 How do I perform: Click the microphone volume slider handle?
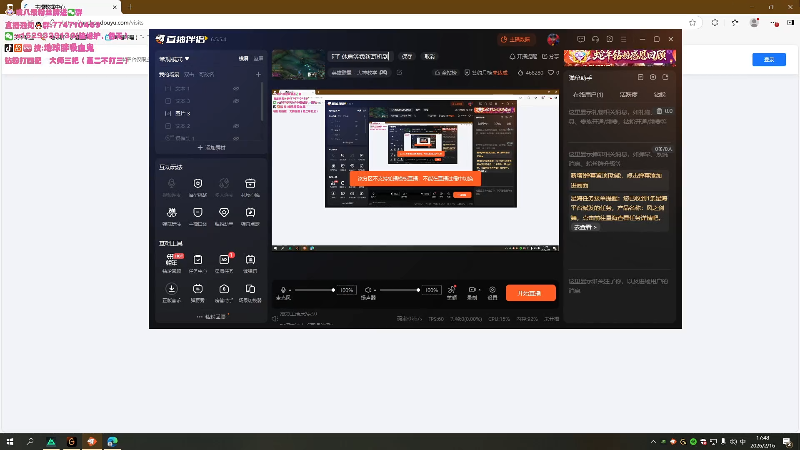[333, 290]
